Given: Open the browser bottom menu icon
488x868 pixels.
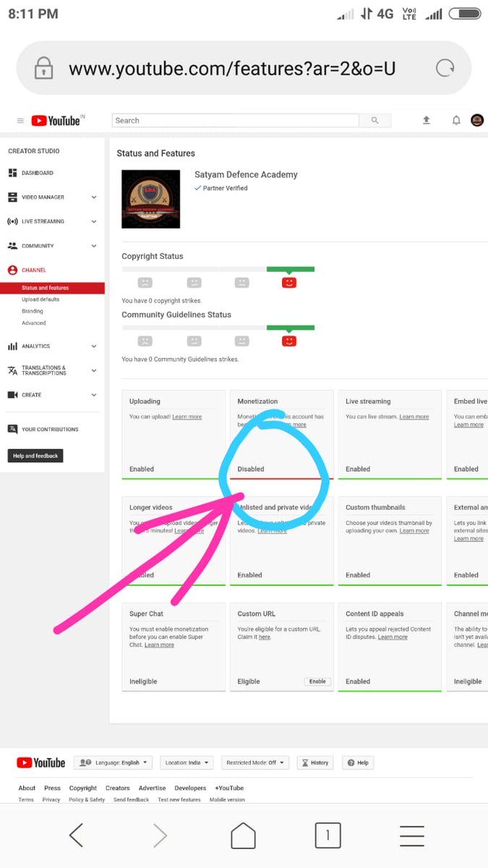Looking at the screenshot, I should click(412, 836).
